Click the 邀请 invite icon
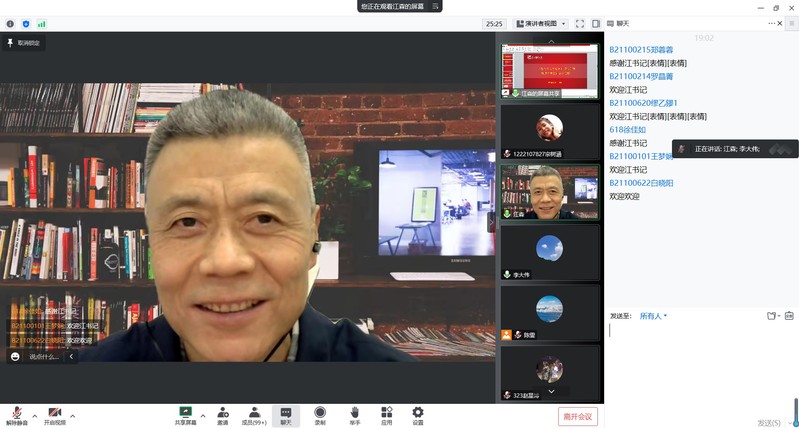Viewport: 799px width, 428px height. coord(222,411)
